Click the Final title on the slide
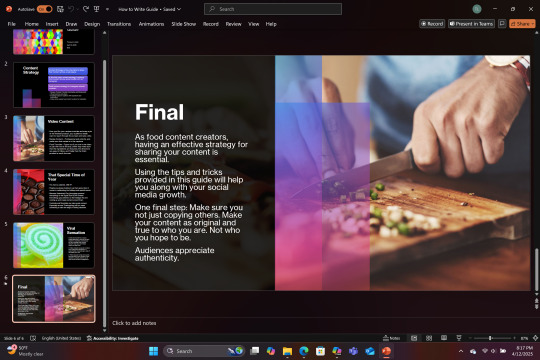540x360 pixels. pyautogui.click(x=159, y=112)
